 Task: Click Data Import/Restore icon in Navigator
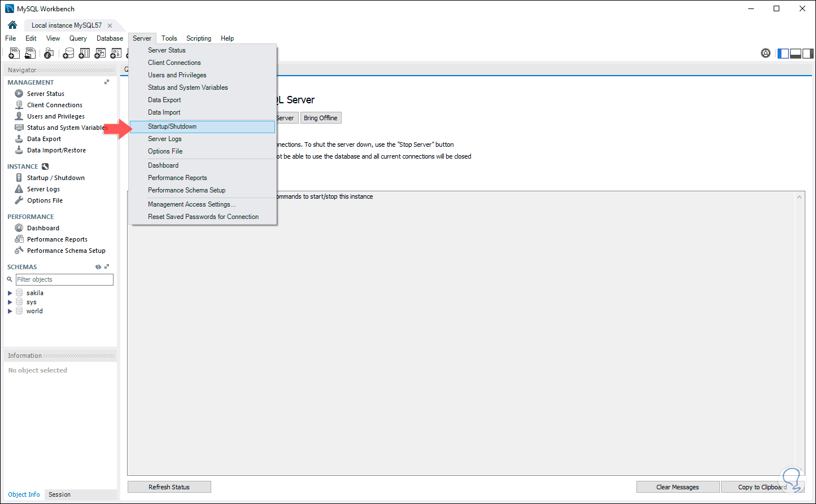click(19, 150)
